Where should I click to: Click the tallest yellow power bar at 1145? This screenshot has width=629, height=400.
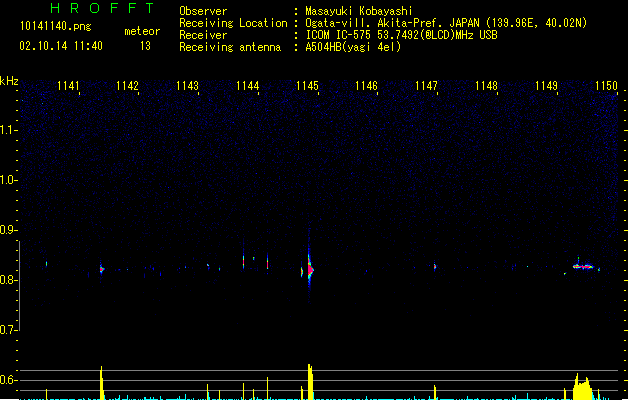pos(310,382)
